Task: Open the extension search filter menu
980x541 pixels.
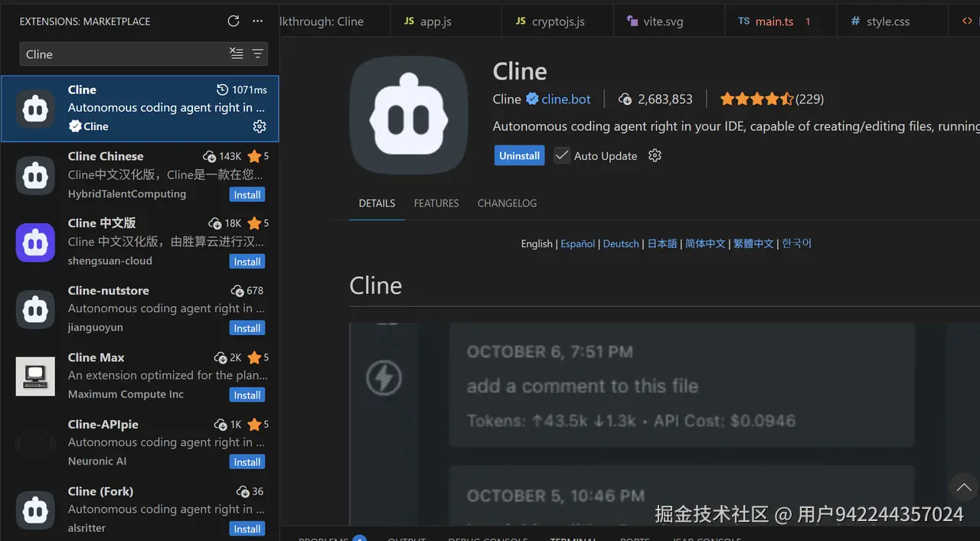Action: (x=258, y=54)
